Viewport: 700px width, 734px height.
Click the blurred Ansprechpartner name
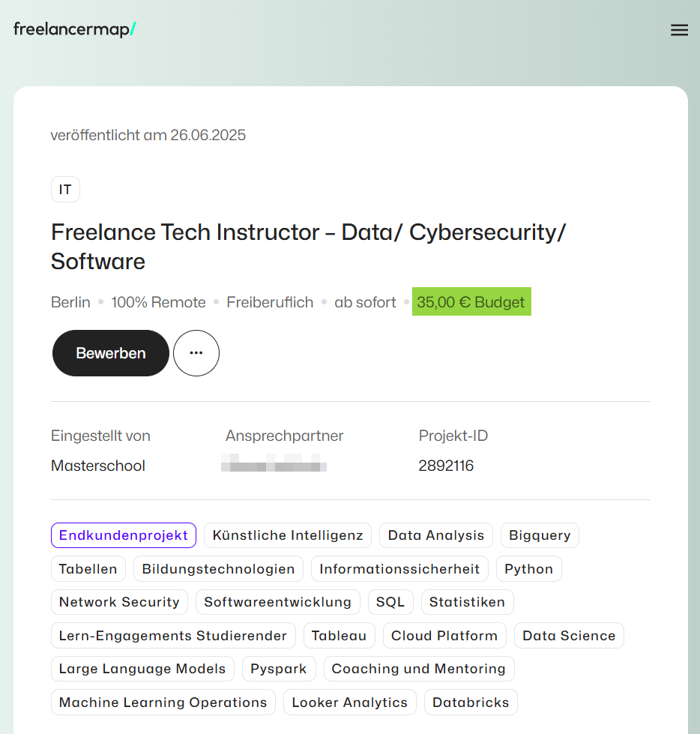[274, 463]
